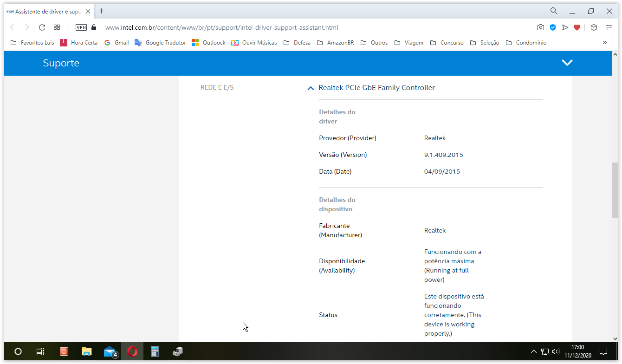
Task: Click the version value 9.1.409.2015
Action: (443, 155)
